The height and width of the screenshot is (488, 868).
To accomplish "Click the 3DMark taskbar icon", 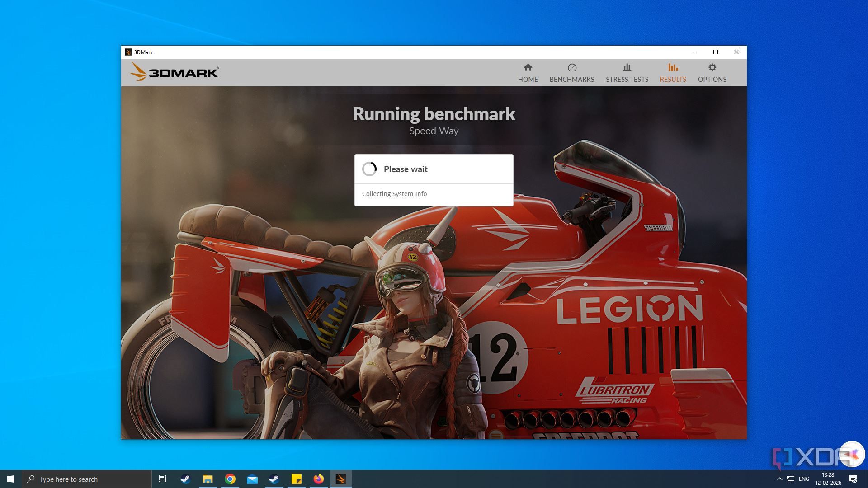I will tap(341, 479).
